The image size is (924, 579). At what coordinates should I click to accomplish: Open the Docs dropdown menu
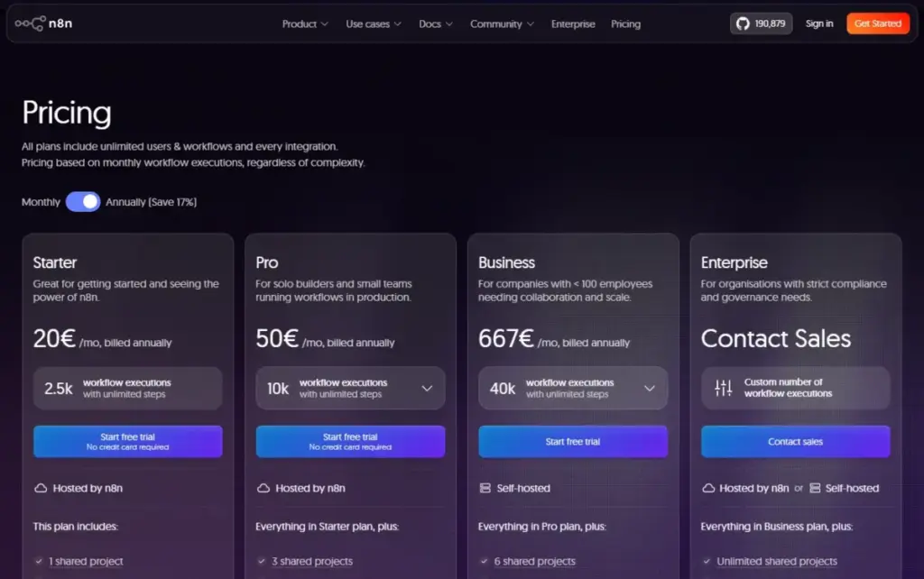coord(436,24)
